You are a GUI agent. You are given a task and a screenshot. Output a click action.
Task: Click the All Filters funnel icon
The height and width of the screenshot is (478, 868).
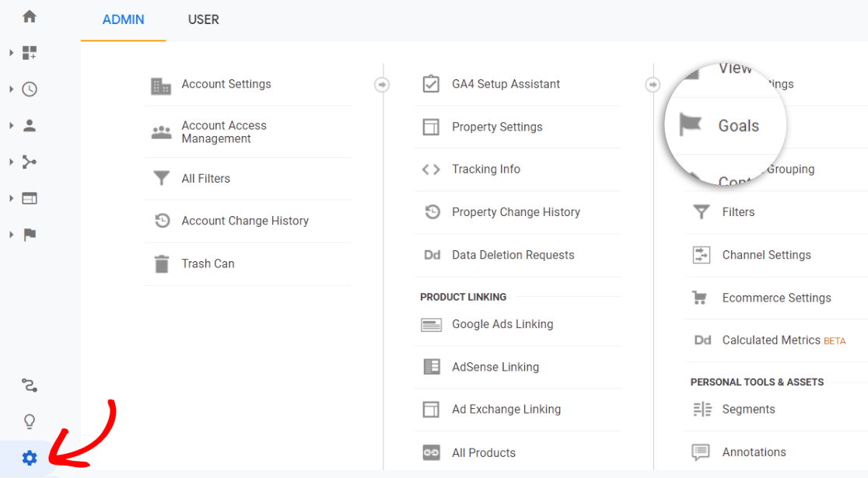[162, 179]
